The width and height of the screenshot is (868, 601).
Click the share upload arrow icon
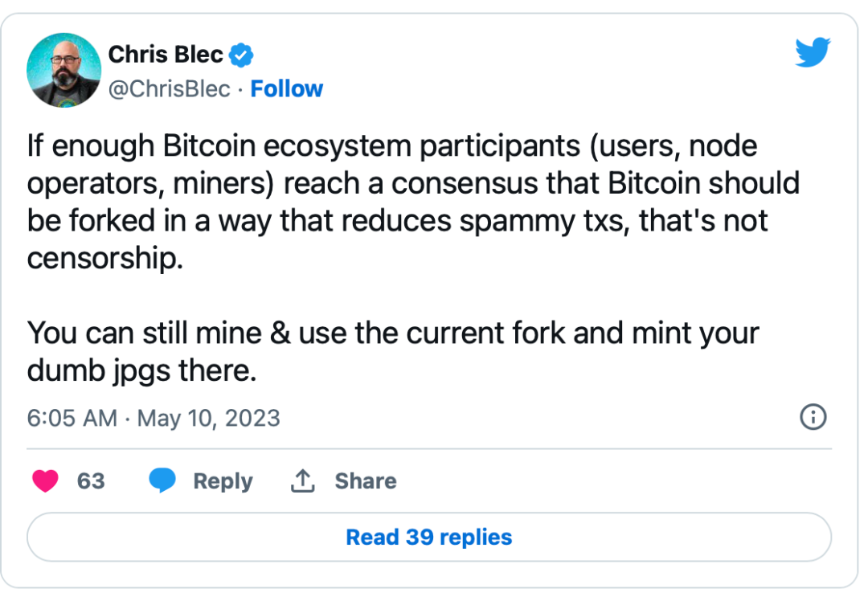pyautogui.click(x=302, y=480)
